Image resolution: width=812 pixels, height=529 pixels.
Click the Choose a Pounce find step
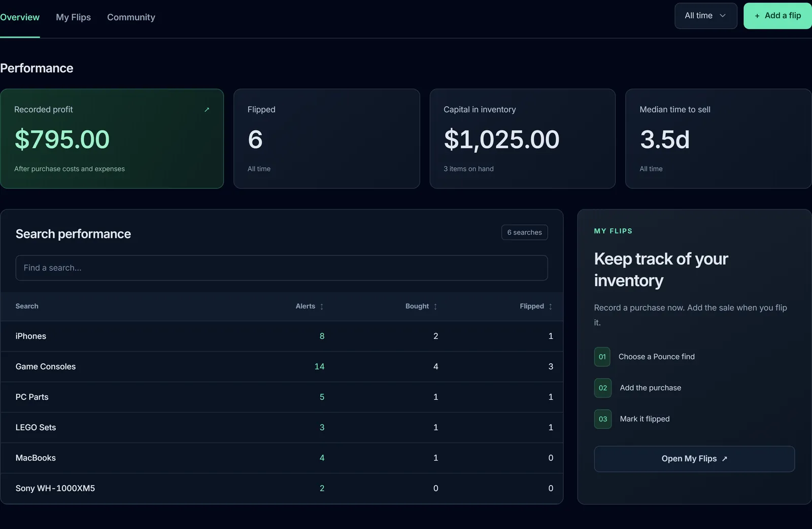coord(656,357)
